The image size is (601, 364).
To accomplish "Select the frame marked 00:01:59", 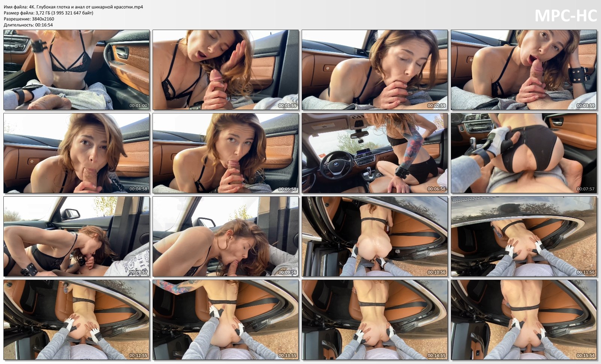I will point(225,70).
